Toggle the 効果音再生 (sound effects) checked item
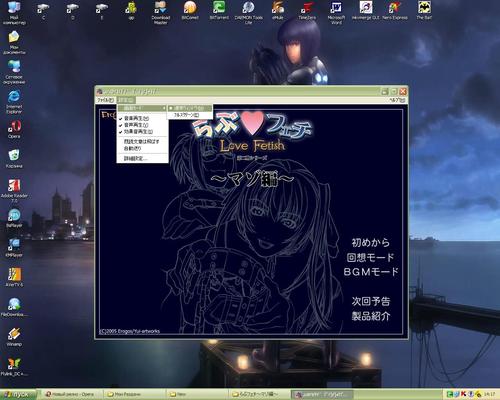The height and width of the screenshot is (400, 500). coord(142,132)
